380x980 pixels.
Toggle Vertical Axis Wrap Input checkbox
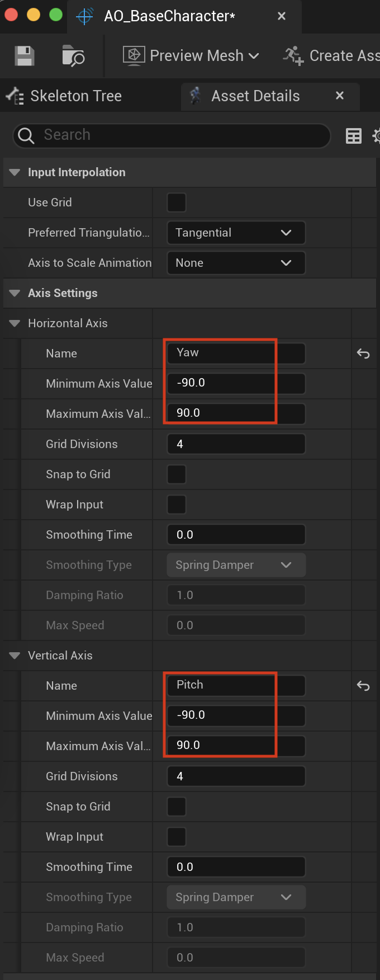coord(177,837)
